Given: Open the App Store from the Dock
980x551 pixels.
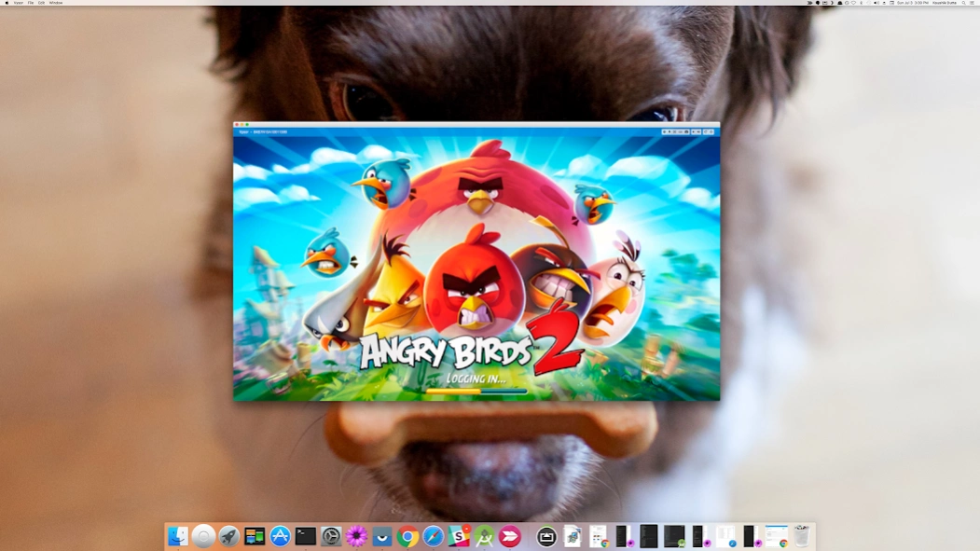Looking at the screenshot, I should coord(280,536).
